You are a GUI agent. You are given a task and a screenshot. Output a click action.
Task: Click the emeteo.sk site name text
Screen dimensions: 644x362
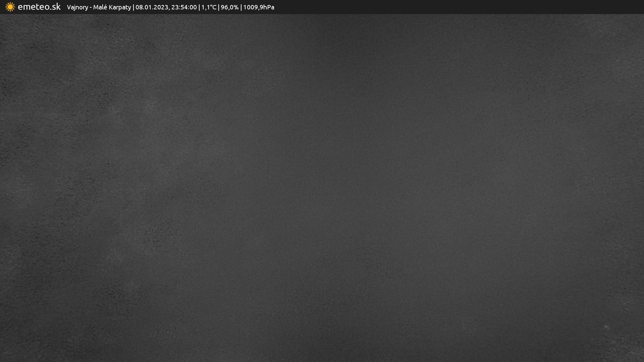point(39,7)
